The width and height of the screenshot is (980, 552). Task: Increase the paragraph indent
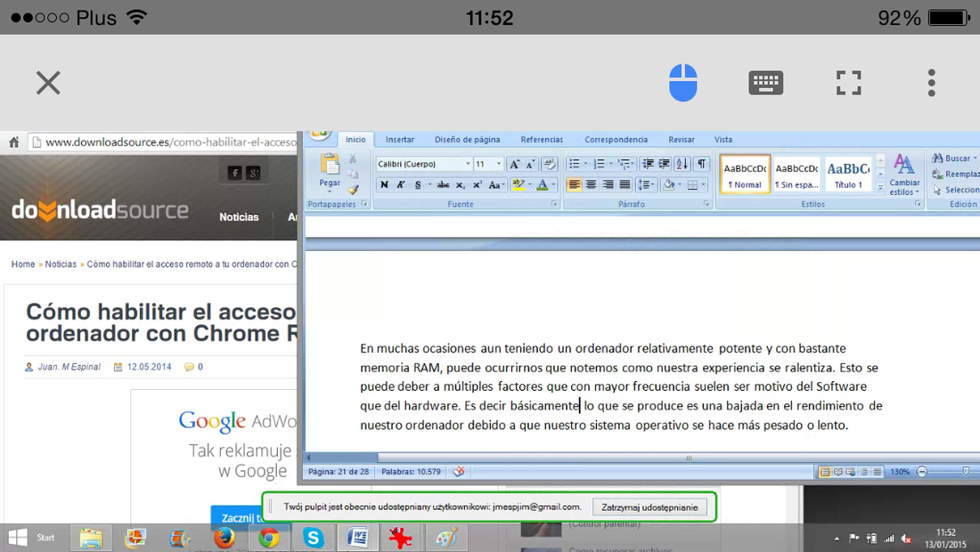[x=665, y=164]
